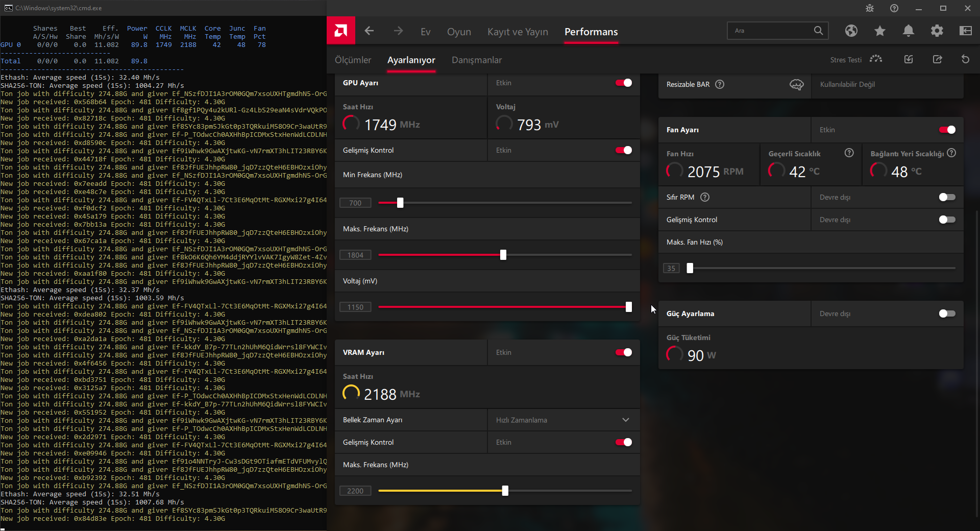Select the Ayarlanıyor sub-tab
Image resolution: width=980 pixels, height=531 pixels.
[x=411, y=60]
